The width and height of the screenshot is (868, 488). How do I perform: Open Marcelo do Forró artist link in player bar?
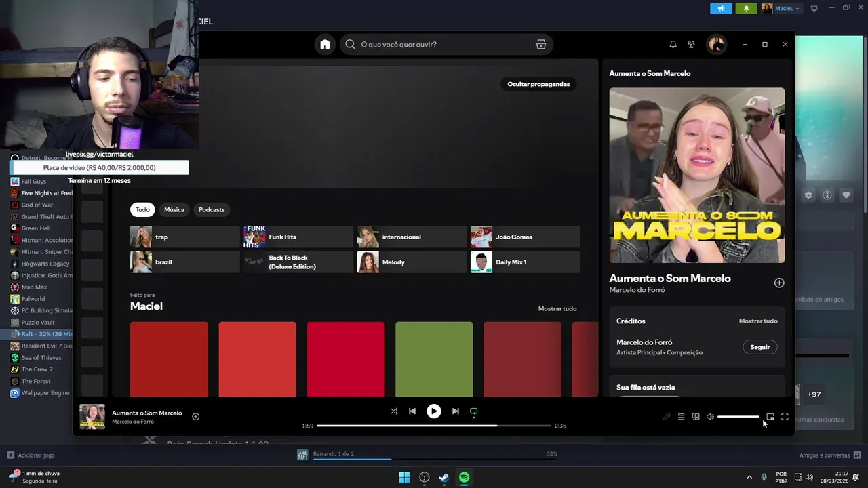133,422
